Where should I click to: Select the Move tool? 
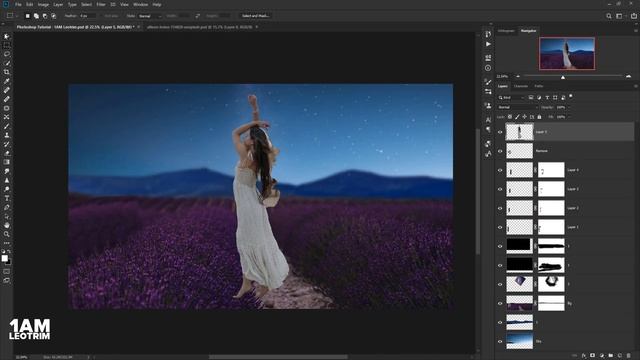[7, 37]
